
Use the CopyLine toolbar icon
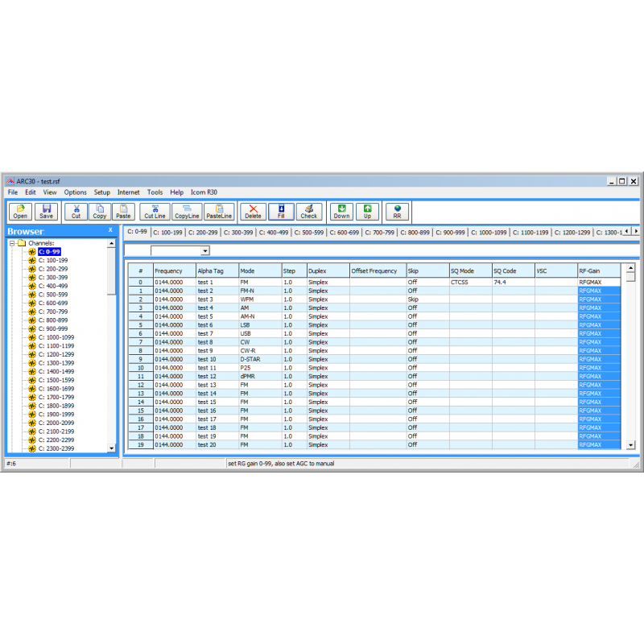tap(186, 211)
